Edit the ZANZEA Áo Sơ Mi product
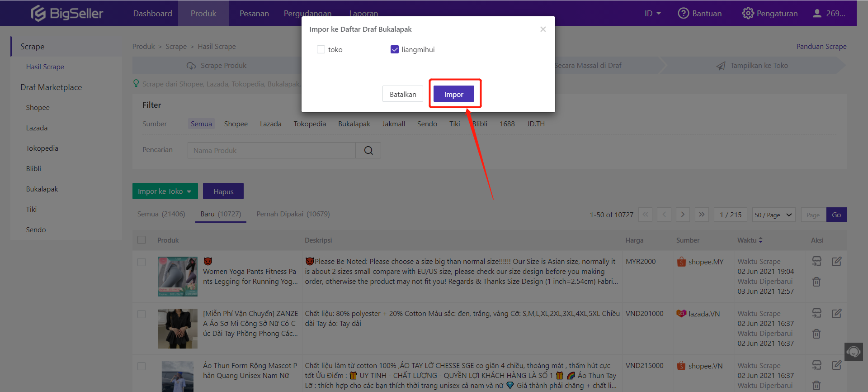Image resolution: width=868 pixels, height=392 pixels. click(x=836, y=313)
